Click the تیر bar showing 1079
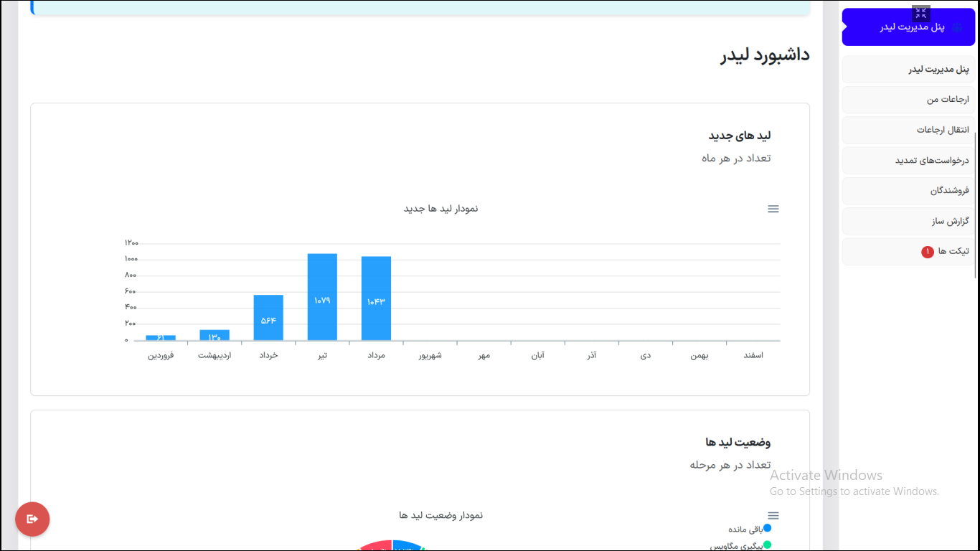 pos(322,298)
